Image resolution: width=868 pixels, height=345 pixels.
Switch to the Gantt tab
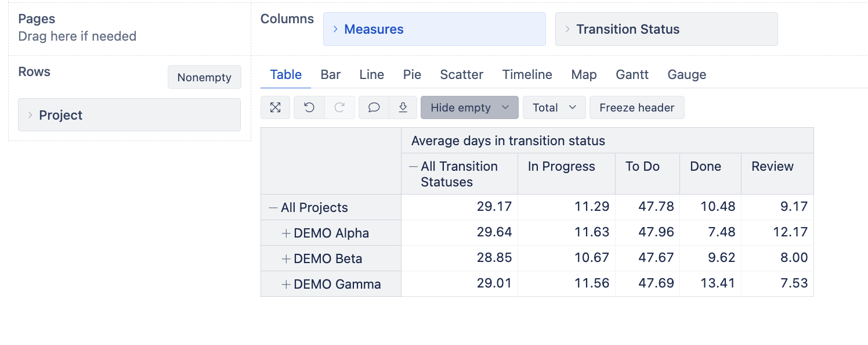(632, 74)
